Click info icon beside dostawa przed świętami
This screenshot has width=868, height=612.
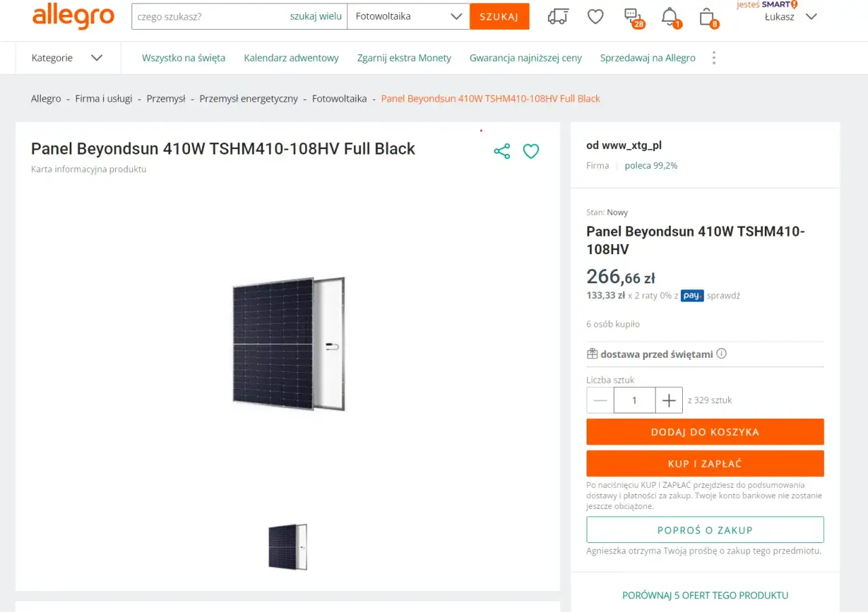coord(722,354)
